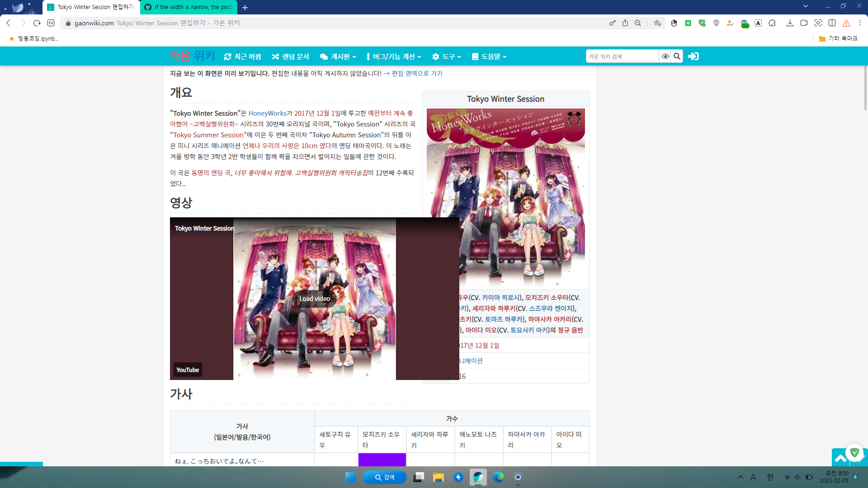Expand the 도움말 dropdown menu
The height and width of the screenshot is (488, 868).
click(489, 56)
